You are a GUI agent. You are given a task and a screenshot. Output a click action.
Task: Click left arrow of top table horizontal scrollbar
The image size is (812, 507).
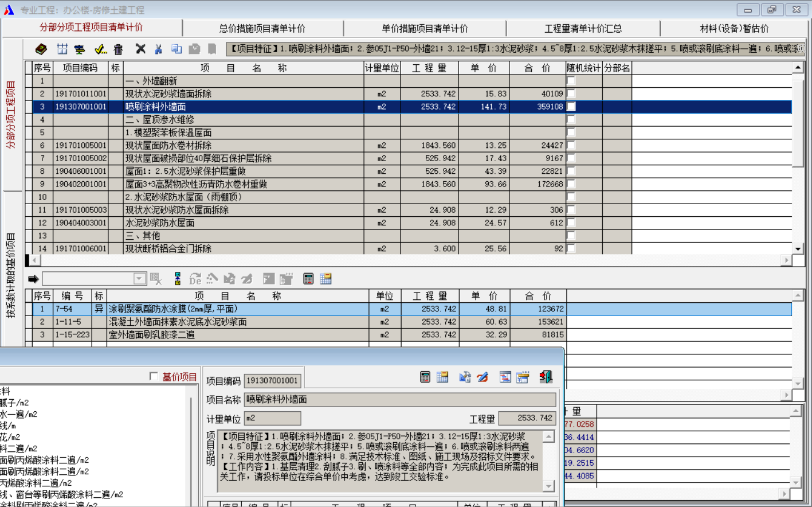pyautogui.click(x=34, y=260)
